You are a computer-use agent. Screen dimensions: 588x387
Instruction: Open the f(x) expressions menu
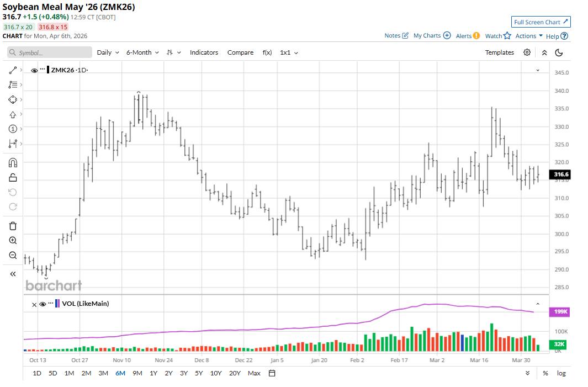tap(267, 52)
